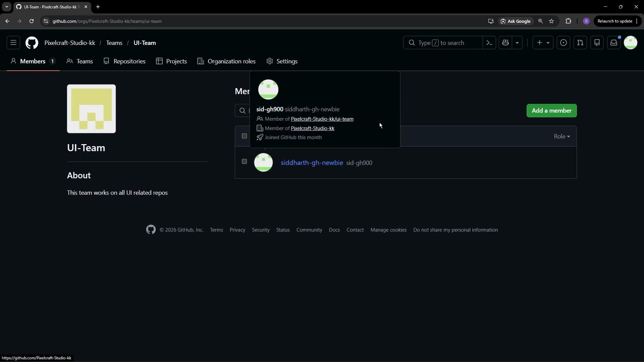Open Pixelcraft-Studio-kk organization link in hovercard
Image resolution: width=644 pixels, height=362 pixels.
click(x=313, y=128)
